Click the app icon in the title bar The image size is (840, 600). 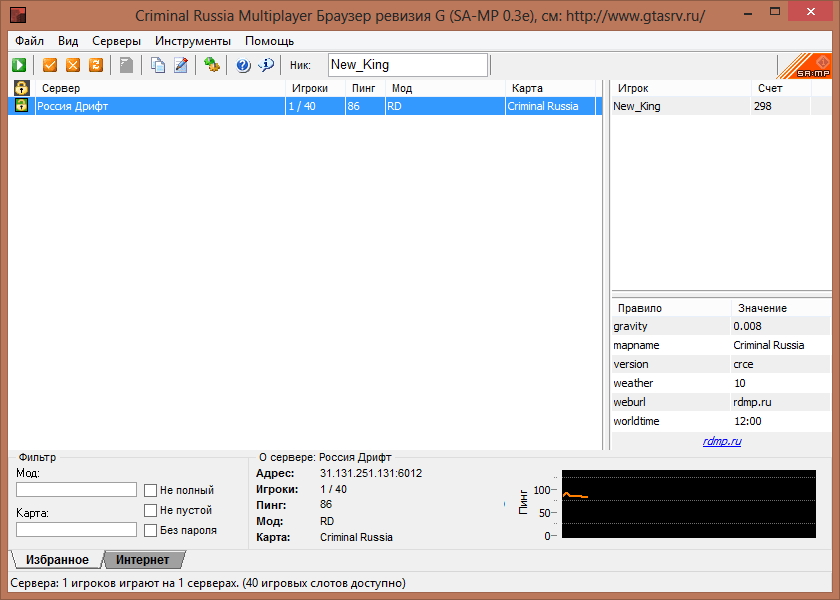click(18, 15)
